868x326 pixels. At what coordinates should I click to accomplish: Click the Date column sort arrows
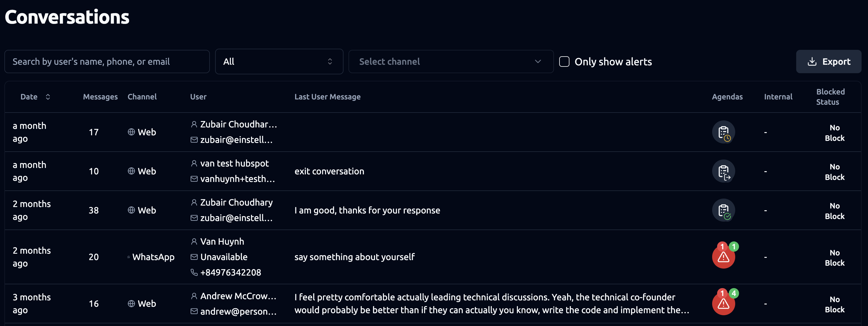click(48, 97)
